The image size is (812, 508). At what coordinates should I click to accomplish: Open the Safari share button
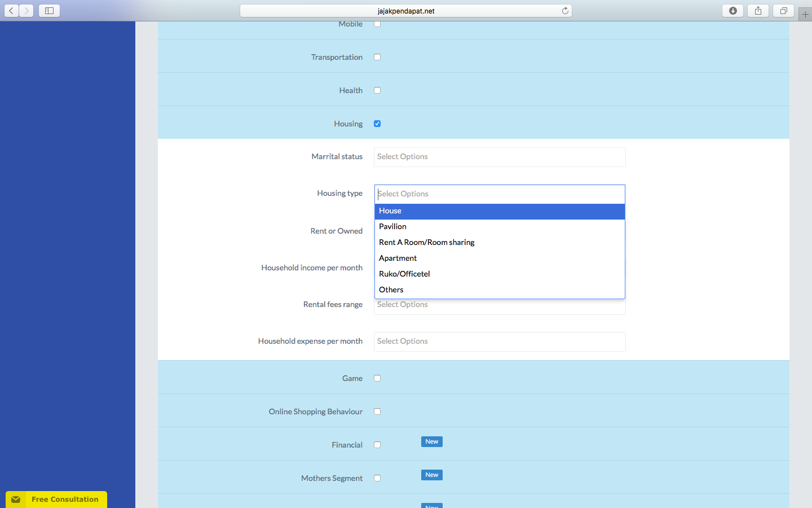tap(758, 11)
